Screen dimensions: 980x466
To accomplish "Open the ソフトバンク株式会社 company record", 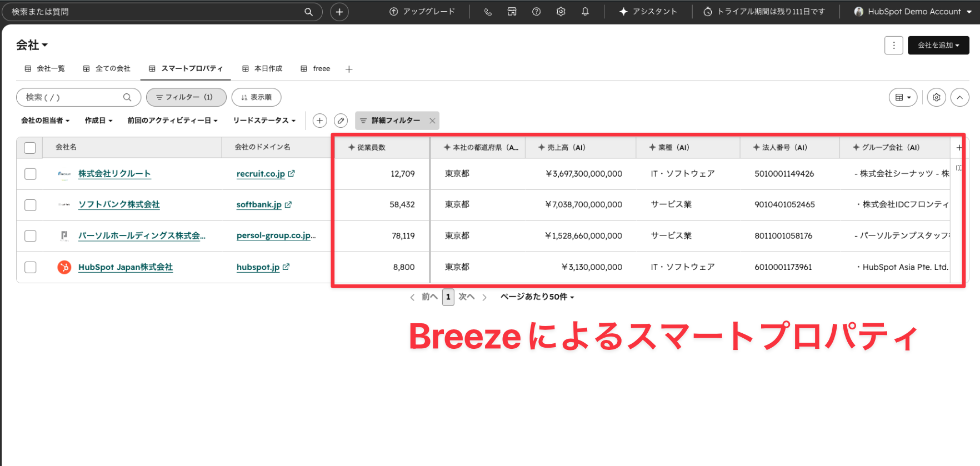I will pos(119,204).
